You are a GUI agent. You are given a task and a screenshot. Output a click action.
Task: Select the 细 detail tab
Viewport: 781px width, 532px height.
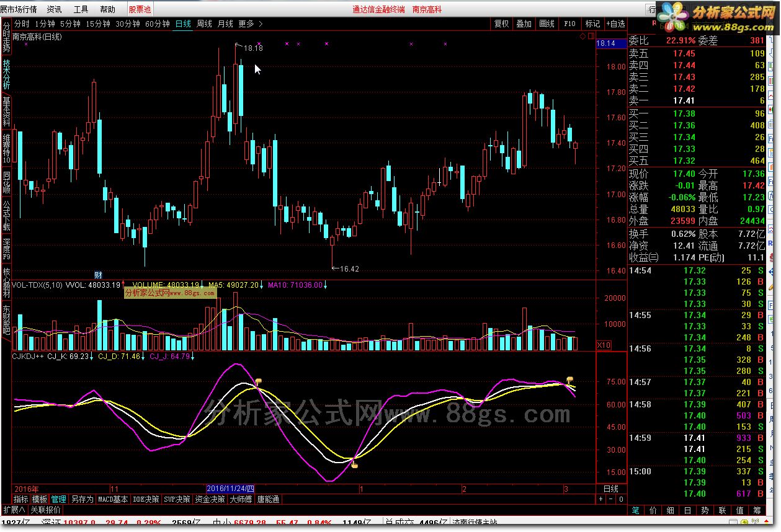671,511
